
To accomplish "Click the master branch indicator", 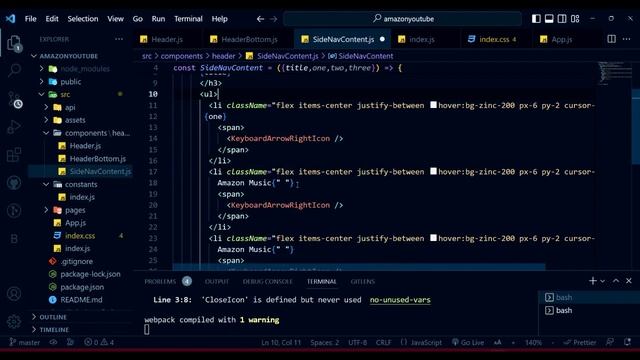I will 25,342.
